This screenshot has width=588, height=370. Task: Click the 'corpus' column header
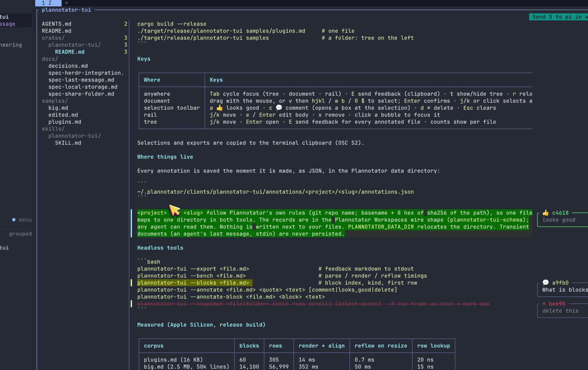[154, 346]
